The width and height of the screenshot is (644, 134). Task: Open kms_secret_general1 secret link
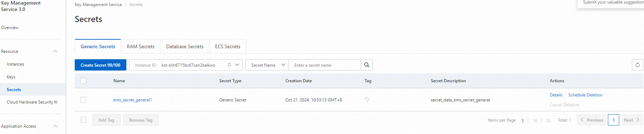pyautogui.click(x=133, y=100)
